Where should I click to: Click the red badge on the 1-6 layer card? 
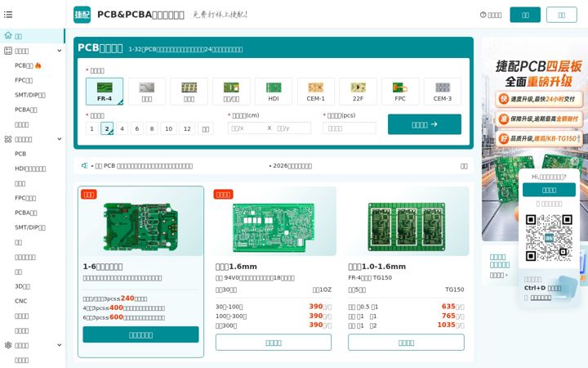pos(89,194)
